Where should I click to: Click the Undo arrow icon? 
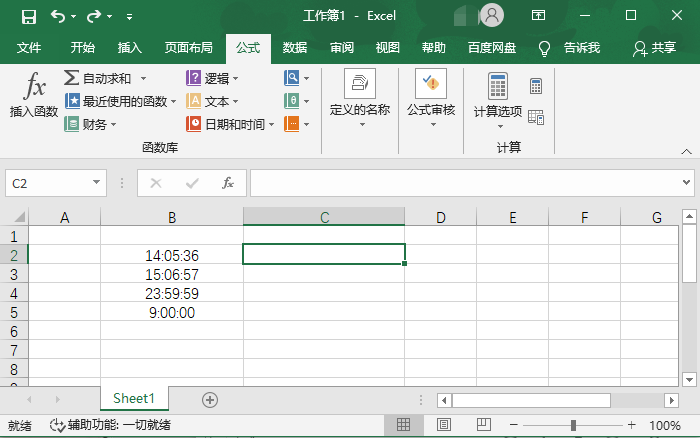pyautogui.click(x=58, y=16)
